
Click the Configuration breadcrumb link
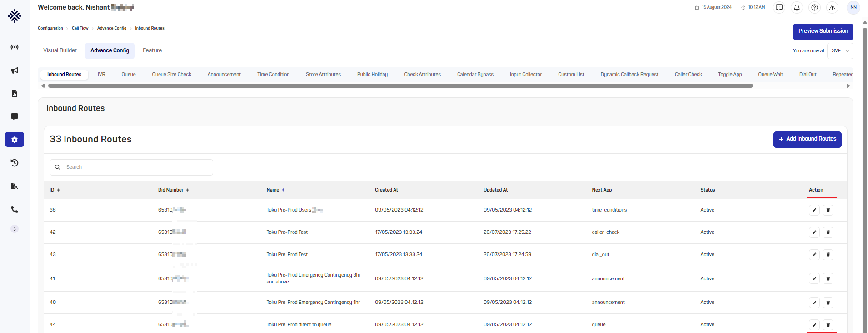click(x=50, y=28)
